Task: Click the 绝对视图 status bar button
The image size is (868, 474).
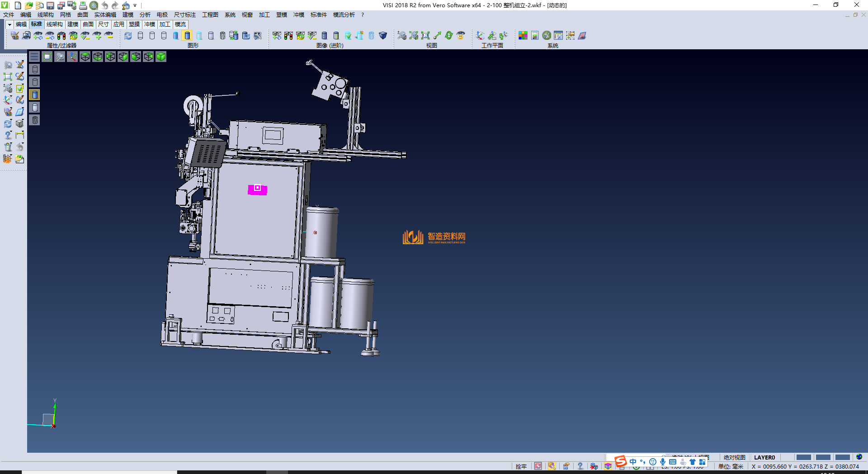Action: (x=734, y=457)
